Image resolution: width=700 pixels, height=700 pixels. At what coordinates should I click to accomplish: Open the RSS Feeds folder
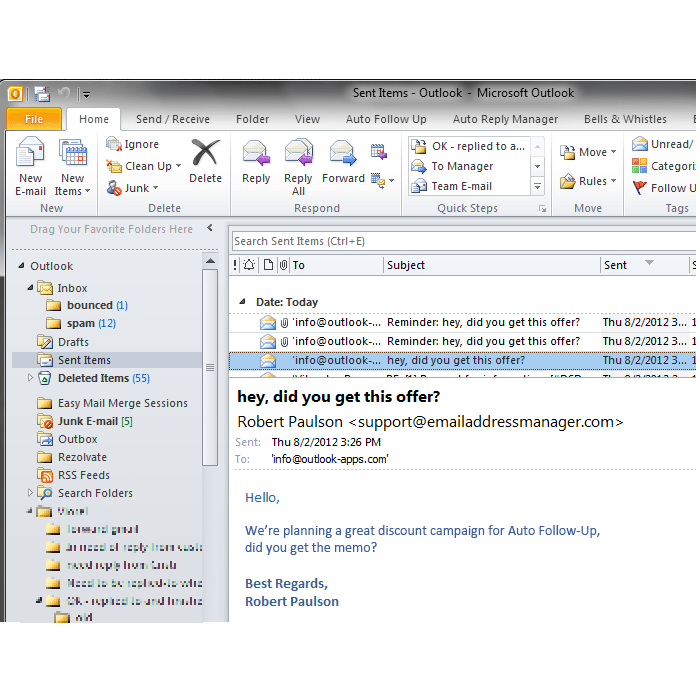coord(74,475)
